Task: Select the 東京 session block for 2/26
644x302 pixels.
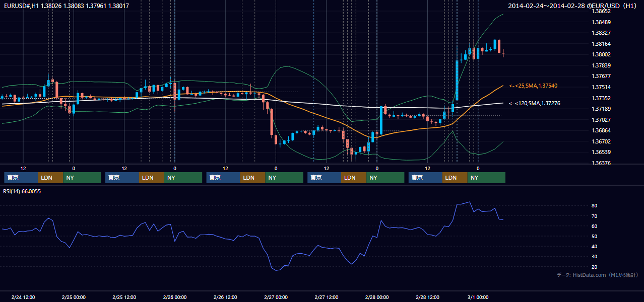Action: [x=223, y=178]
